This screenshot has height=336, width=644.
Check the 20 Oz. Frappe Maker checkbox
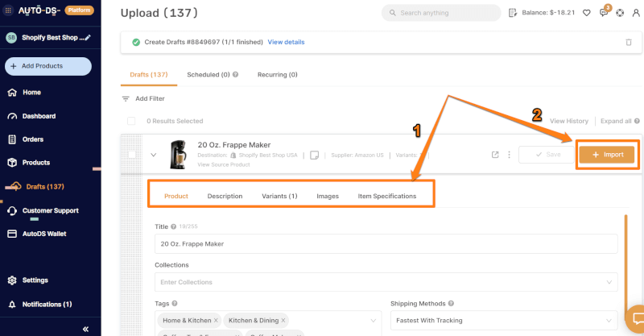click(x=131, y=154)
